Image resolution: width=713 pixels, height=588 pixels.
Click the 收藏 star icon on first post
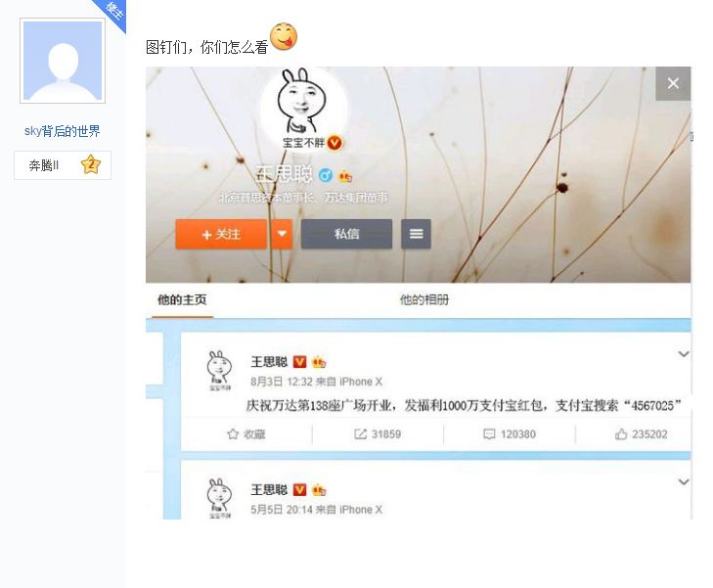point(233,433)
